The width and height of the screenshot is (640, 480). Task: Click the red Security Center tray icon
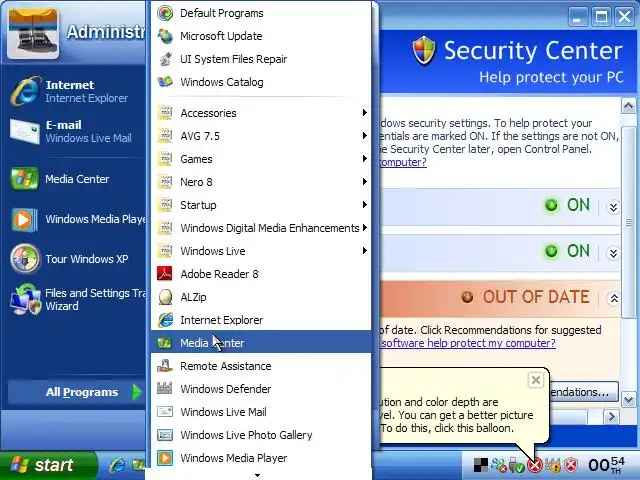pos(535,465)
